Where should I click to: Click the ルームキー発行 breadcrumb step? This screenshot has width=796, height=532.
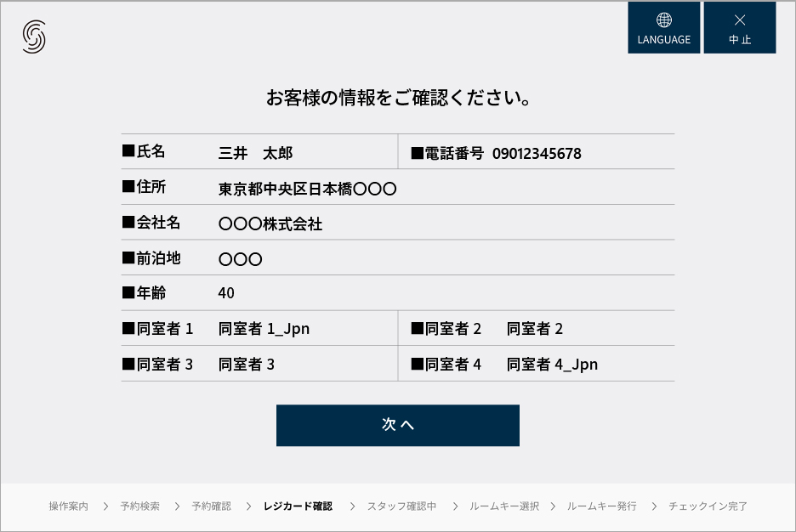click(602, 507)
